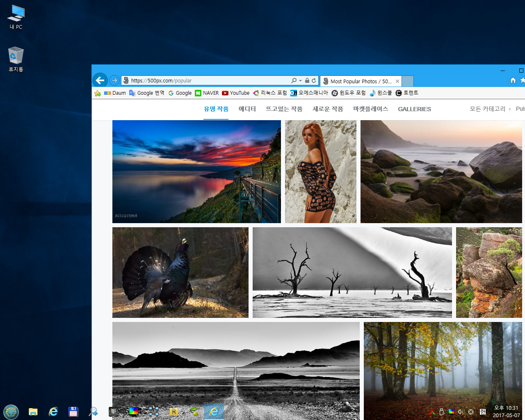525x420 pixels.
Task: Expand the 모든 카테고리 dropdown
Action: (490, 109)
